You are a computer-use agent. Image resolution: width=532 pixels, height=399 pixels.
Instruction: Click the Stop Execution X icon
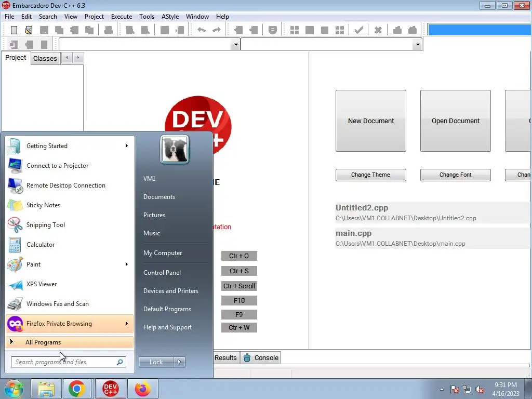click(x=378, y=30)
